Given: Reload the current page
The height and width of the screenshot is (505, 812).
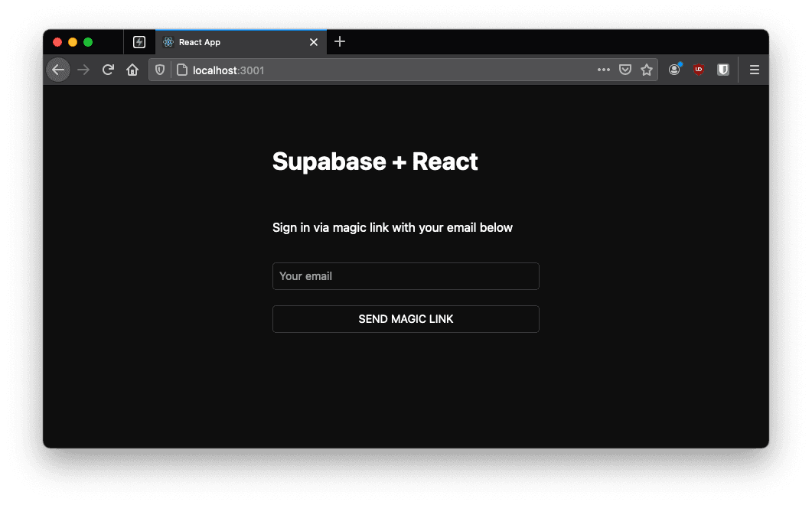Looking at the screenshot, I should tap(108, 70).
